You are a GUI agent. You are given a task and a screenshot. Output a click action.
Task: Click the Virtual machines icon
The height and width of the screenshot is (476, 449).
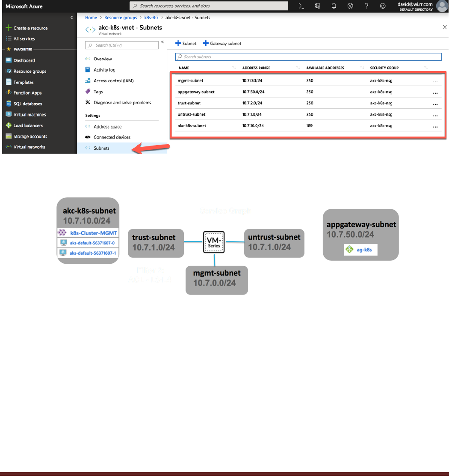tap(9, 114)
